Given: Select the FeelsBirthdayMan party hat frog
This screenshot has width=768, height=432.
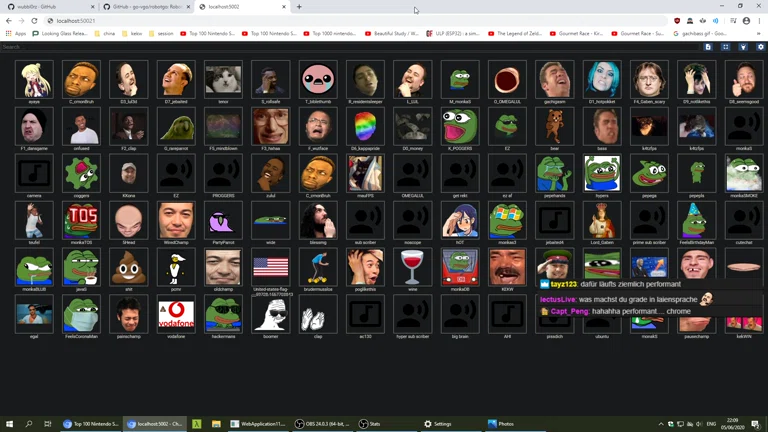Looking at the screenshot, I should point(696,220).
